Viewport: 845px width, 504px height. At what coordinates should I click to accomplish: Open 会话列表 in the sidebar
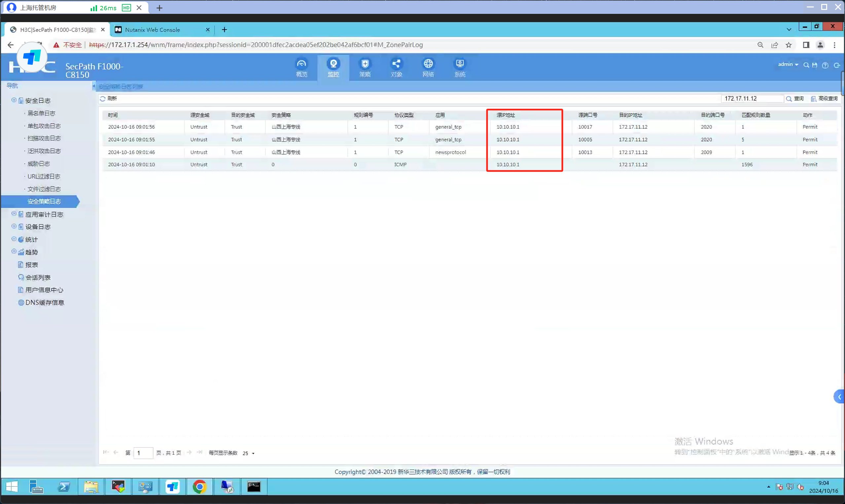click(38, 278)
